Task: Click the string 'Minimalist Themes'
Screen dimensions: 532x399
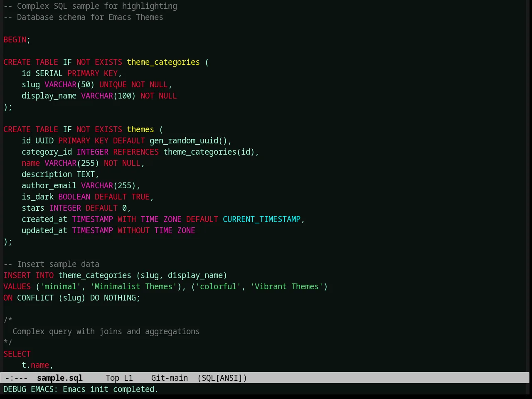Action: 133,286
